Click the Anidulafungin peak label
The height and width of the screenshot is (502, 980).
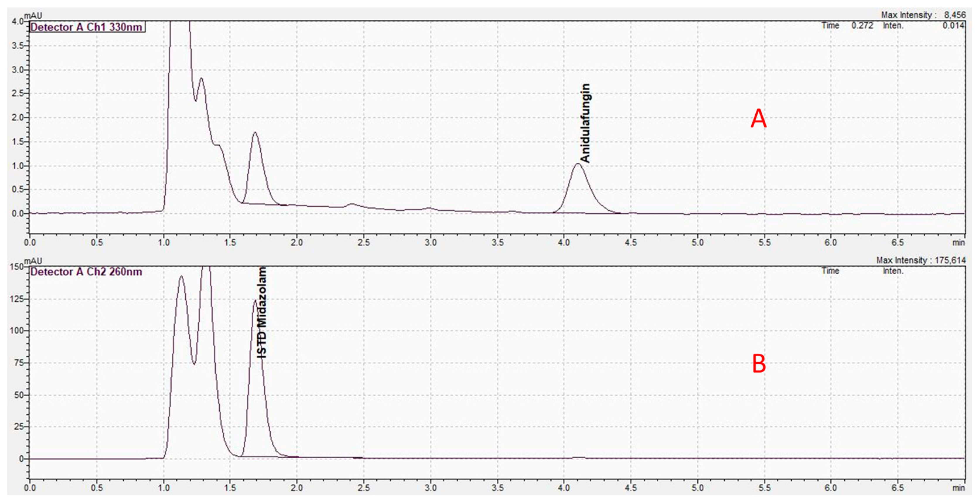point(585,123)
